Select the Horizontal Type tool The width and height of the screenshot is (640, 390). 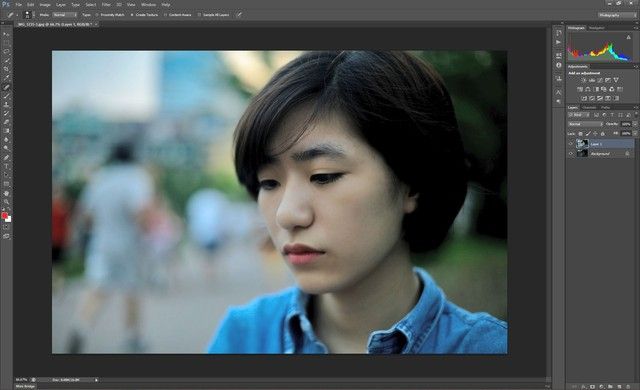coord(6,166)
